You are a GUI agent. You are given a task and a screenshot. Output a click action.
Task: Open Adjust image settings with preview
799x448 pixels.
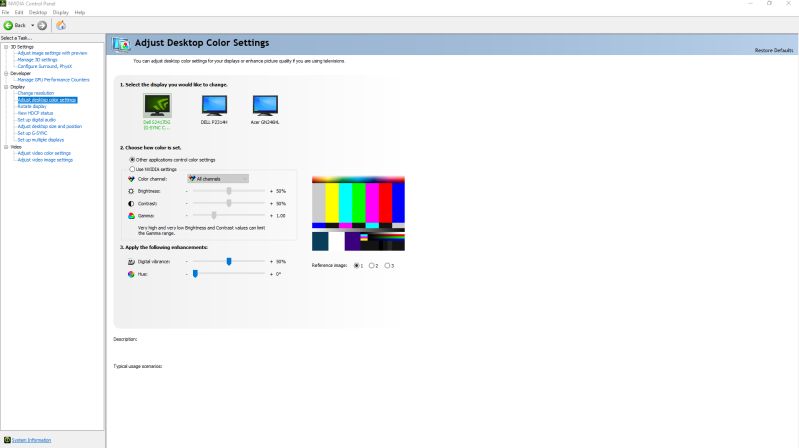coord(52,53)
